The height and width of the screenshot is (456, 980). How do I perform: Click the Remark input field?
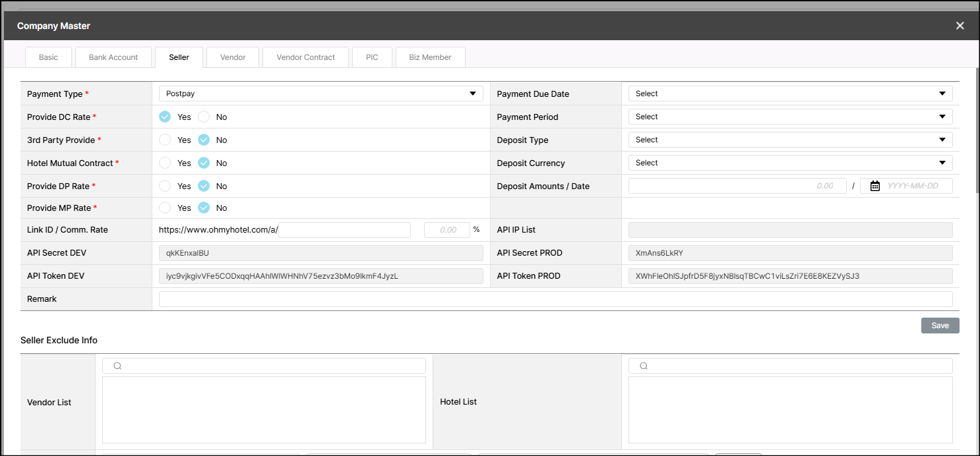pyautogui.click(x=555, y=299)
